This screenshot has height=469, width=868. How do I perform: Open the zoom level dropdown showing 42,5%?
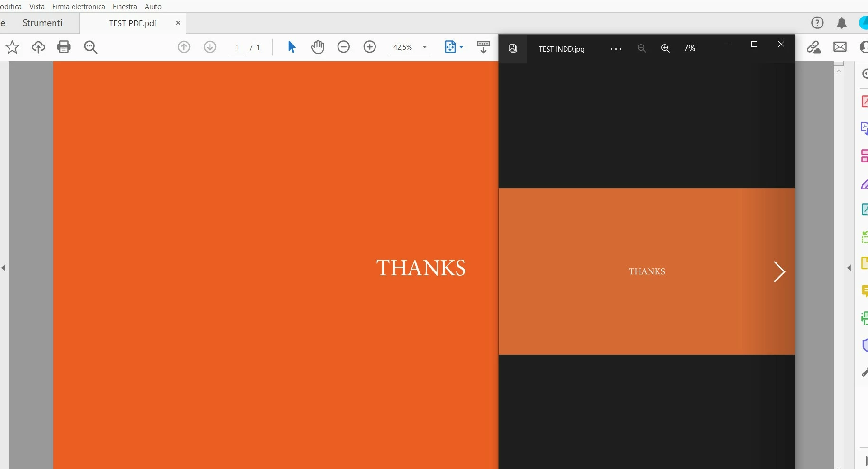410,47
